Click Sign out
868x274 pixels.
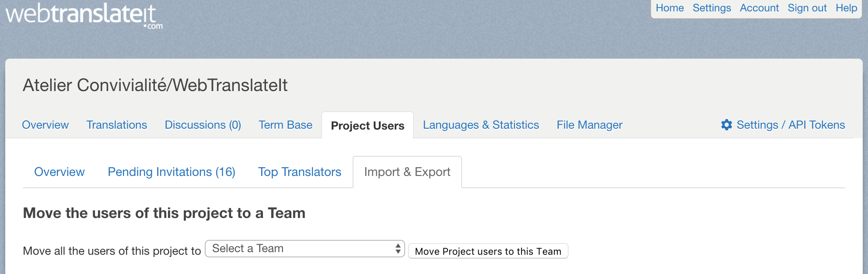click(807, 8)
